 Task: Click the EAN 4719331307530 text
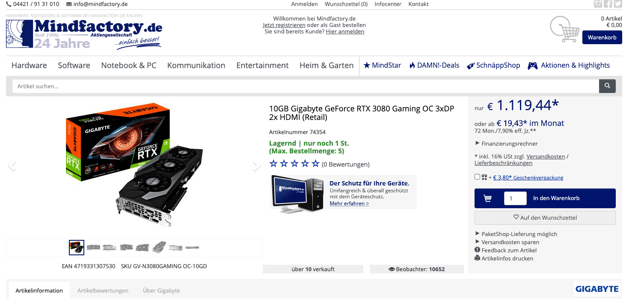coord(89,266)
